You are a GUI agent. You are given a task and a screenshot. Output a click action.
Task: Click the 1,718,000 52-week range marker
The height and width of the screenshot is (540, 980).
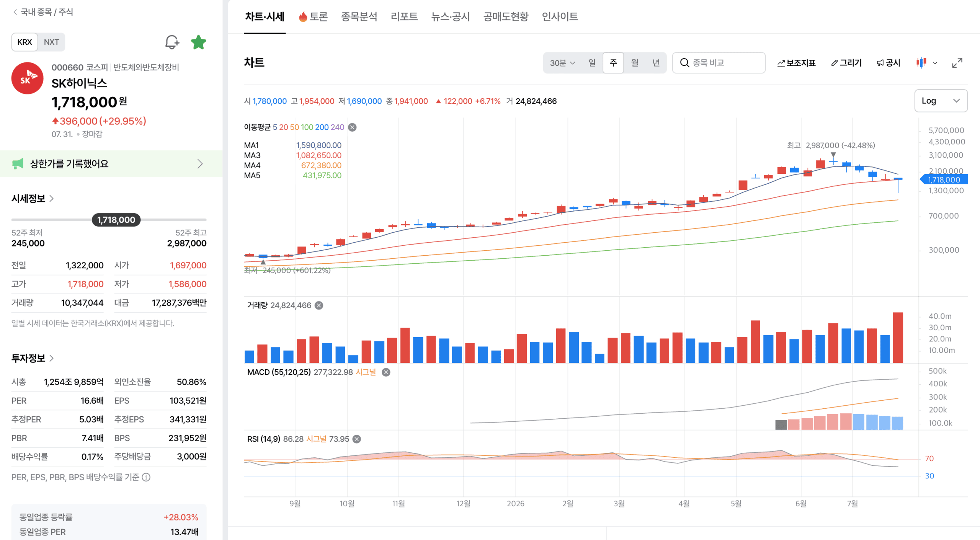click(116, 220)
